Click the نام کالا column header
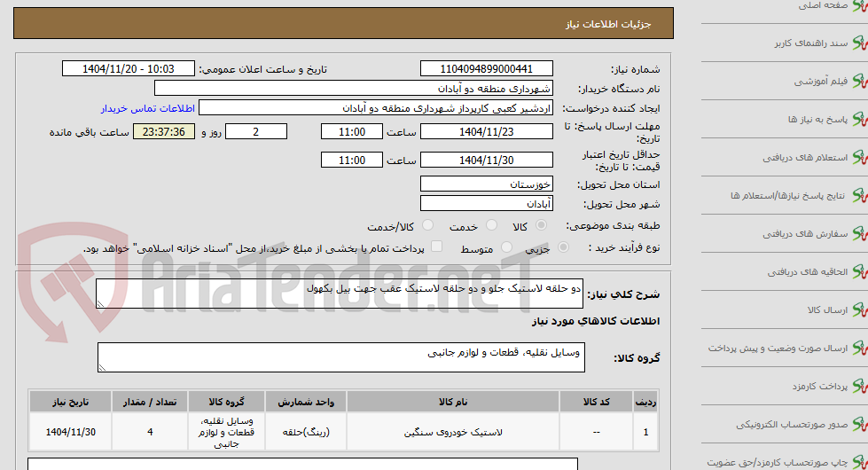This screenshot has height=470, width=868. [453, 402]
